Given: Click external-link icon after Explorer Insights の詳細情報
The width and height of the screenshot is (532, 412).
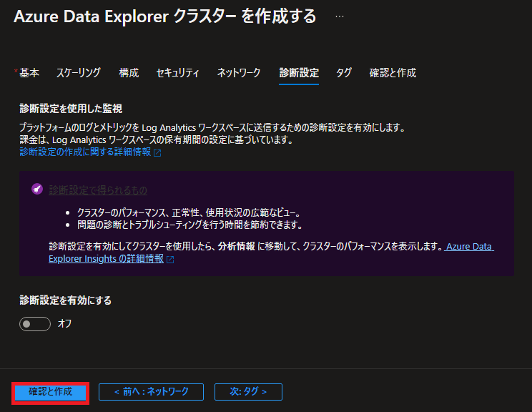Looking at the screenshot, I should point(170,260).
